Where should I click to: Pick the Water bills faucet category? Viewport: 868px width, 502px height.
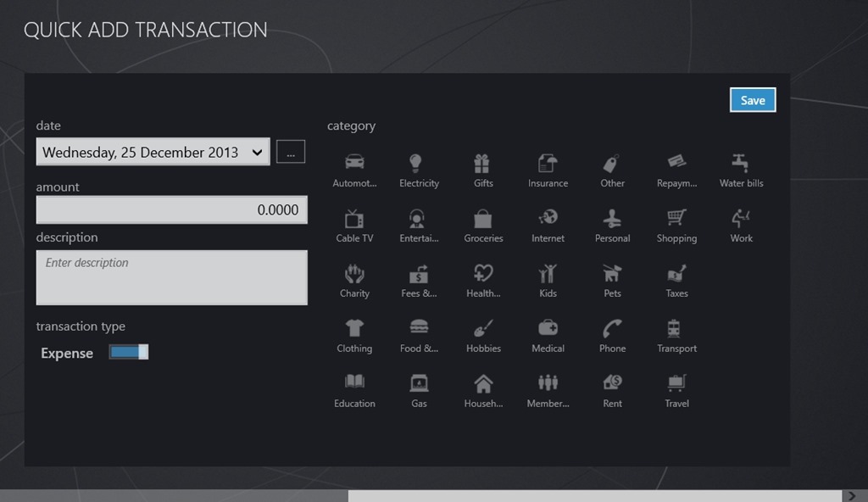tap(740, 163)
